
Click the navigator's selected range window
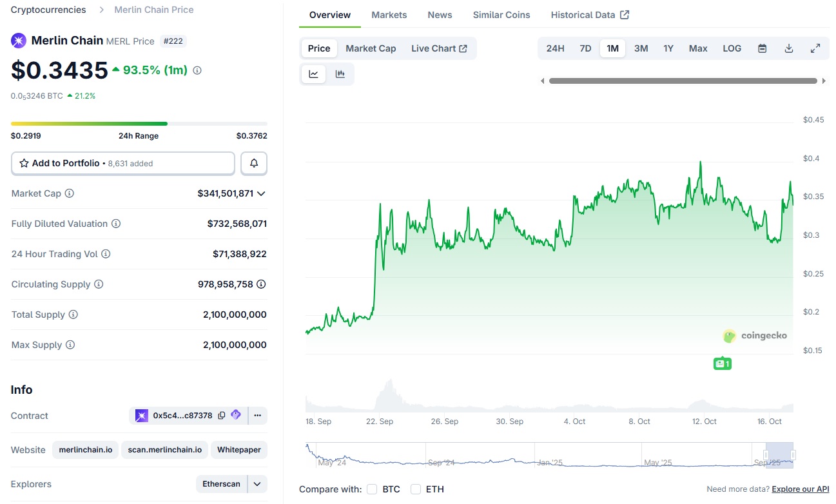pyautogui.click(x=779, y=455)
